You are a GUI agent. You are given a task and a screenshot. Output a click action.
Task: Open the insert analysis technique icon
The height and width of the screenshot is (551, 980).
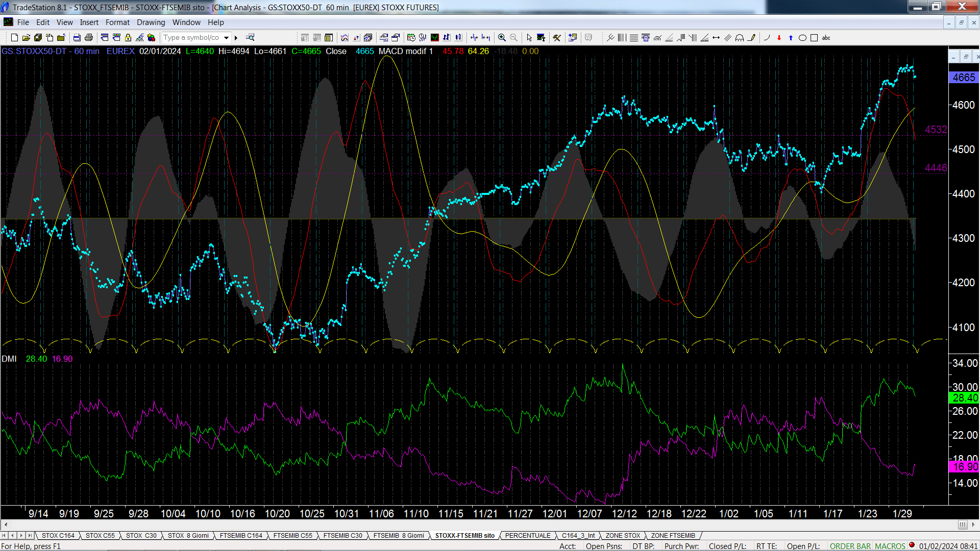point(345,38)
